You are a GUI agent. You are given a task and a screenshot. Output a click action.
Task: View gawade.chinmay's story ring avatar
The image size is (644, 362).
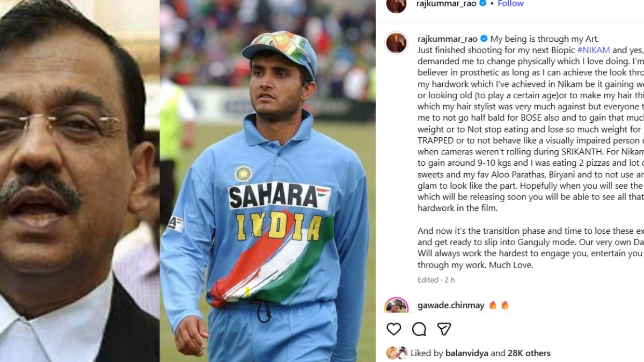tap(397, 306)
